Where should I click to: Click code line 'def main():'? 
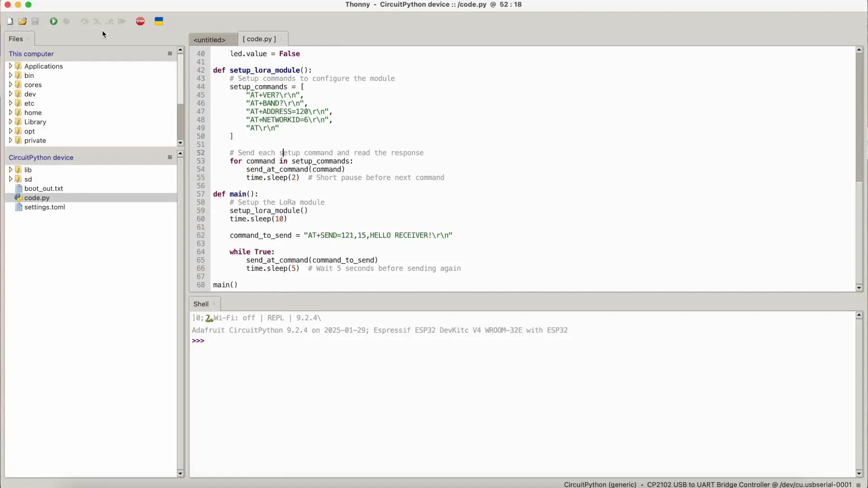click(236, 194)
